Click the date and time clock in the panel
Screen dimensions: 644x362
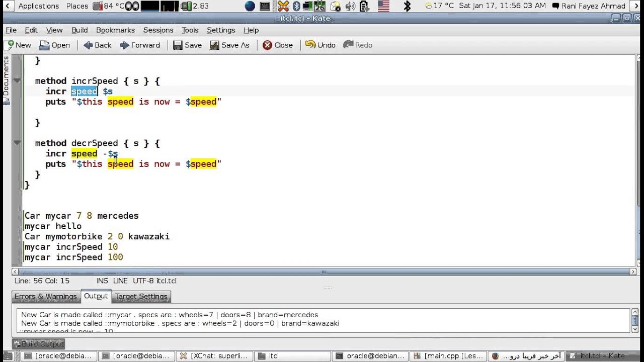pyautogui.click(x=502, y=6)
